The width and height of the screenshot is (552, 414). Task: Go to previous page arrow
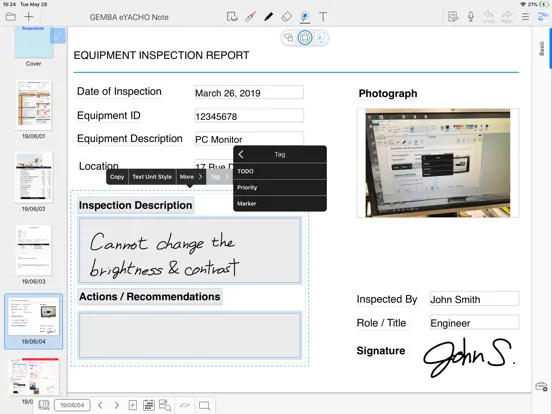100,405
